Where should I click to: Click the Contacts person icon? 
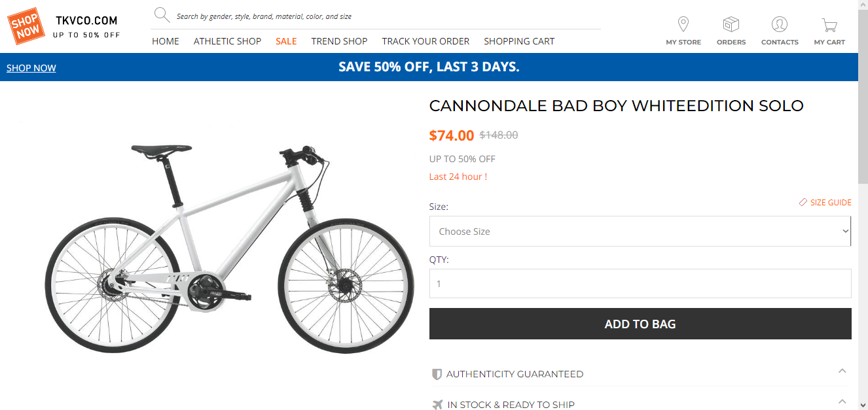tap(779, 25)
